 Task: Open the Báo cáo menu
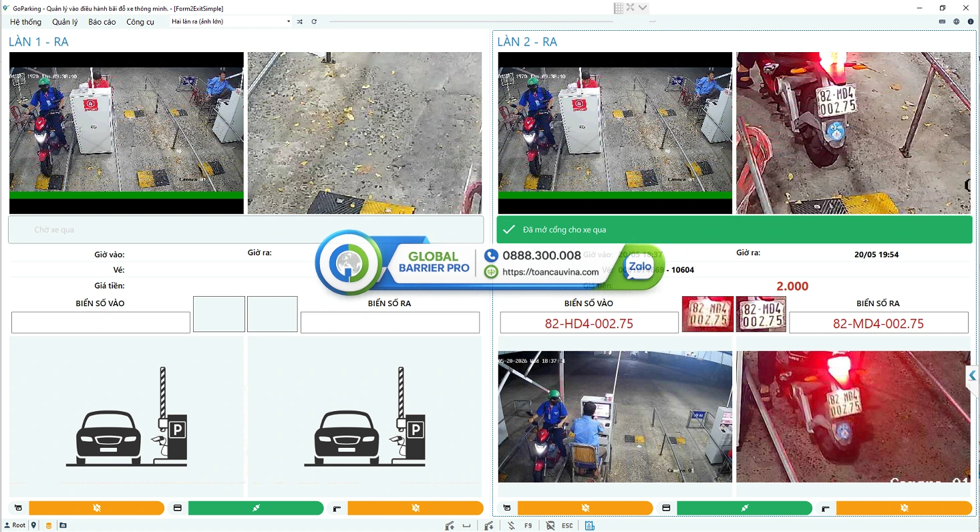(x=102, y=22)
